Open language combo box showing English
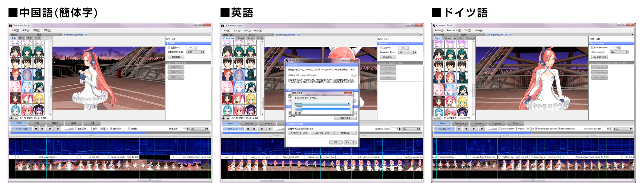This screenshot has width=644, height=183. (322, 104)
